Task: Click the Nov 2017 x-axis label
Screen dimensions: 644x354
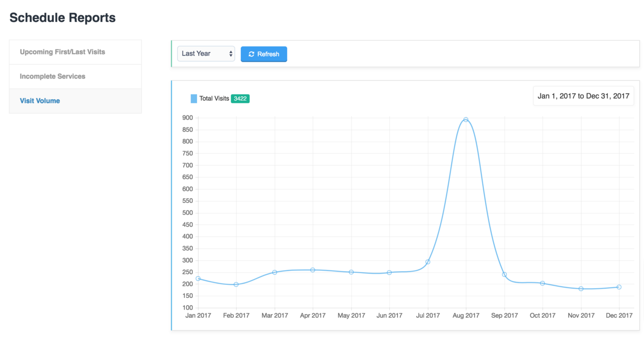Action: (581, 315)
